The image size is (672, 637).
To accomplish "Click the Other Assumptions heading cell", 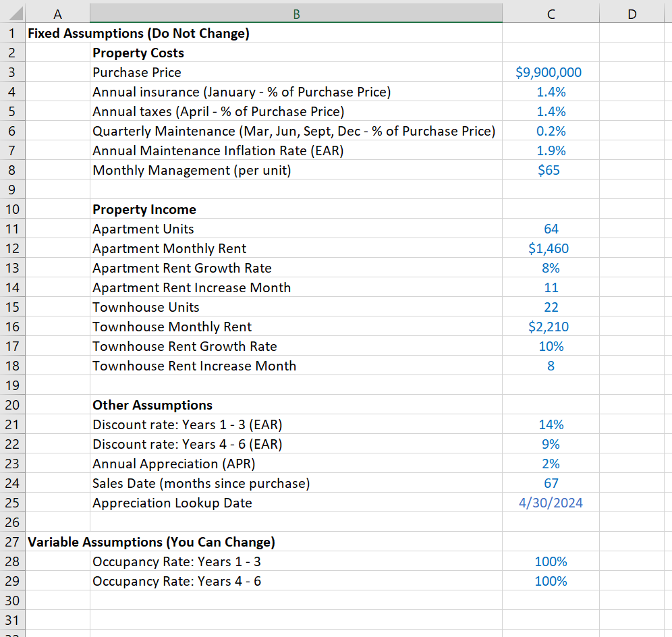I will pyautogui.click(x=296, y=405).
